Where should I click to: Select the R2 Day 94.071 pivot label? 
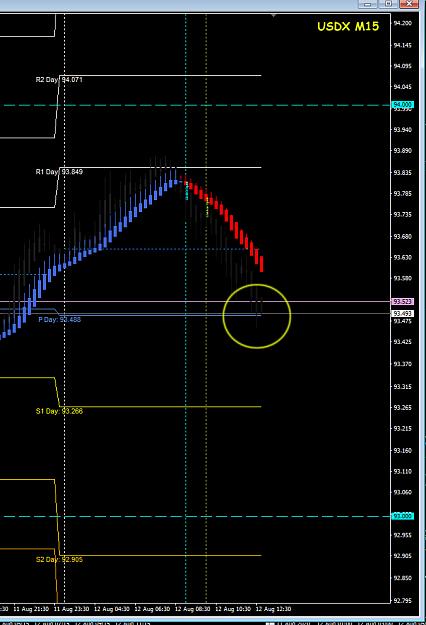pyautogui.click(x=59, y=80)
